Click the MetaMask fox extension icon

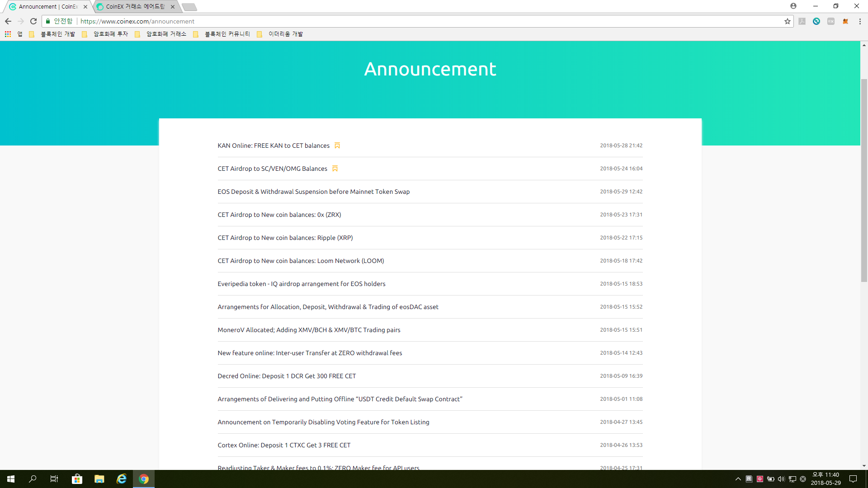coord(845,21)
